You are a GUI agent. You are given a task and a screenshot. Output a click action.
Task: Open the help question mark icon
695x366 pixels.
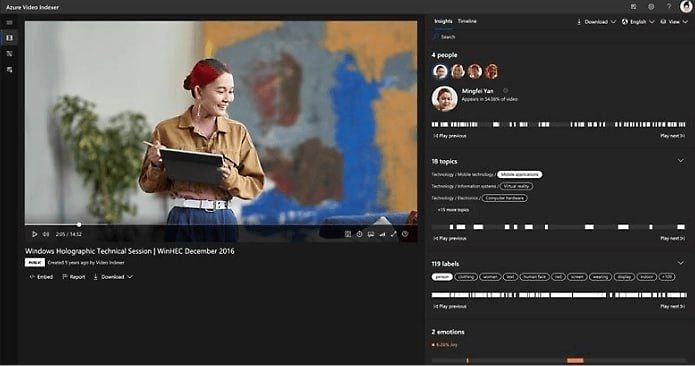tap(669, 7)
